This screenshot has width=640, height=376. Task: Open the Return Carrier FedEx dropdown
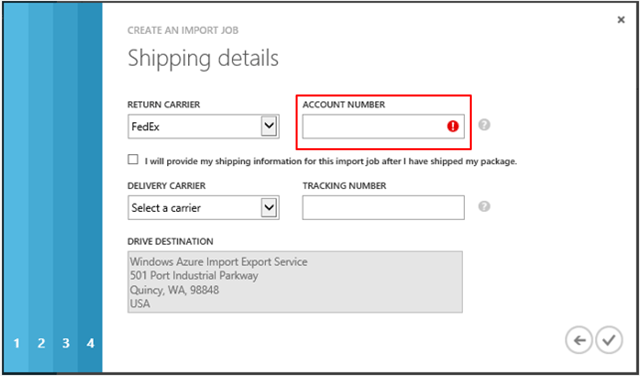[x=203, y=127]
